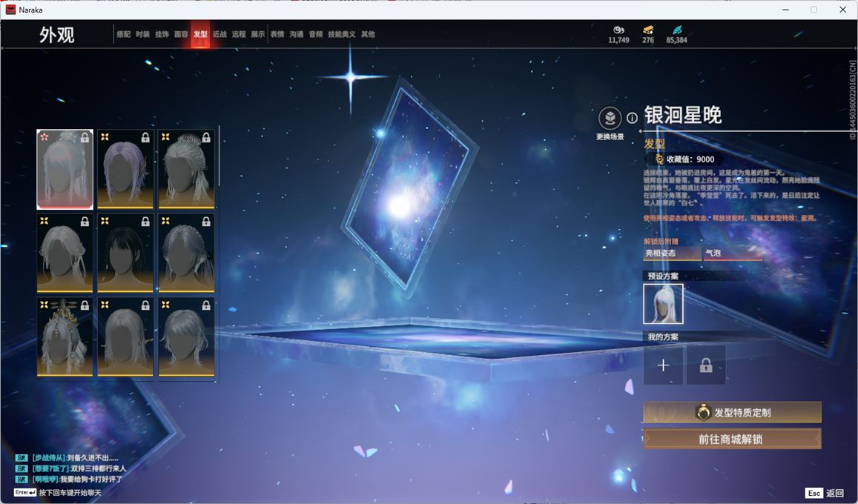Select the highlighted 发型 tab
Screen dimensions: 858x504
[x=200, y=34]
